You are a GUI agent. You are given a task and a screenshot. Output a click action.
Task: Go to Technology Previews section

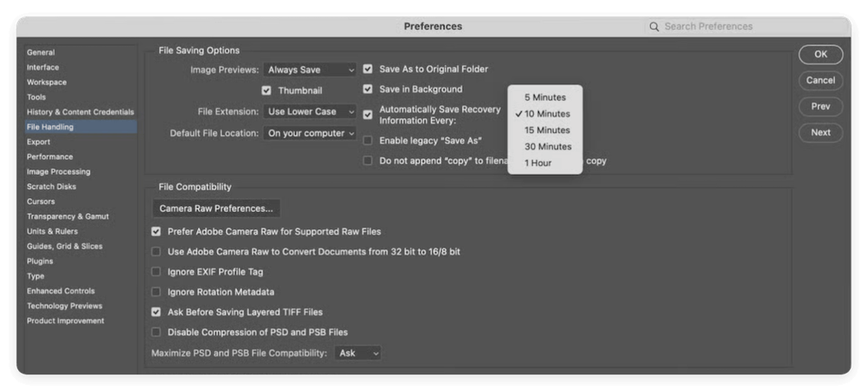coord(64,306)
